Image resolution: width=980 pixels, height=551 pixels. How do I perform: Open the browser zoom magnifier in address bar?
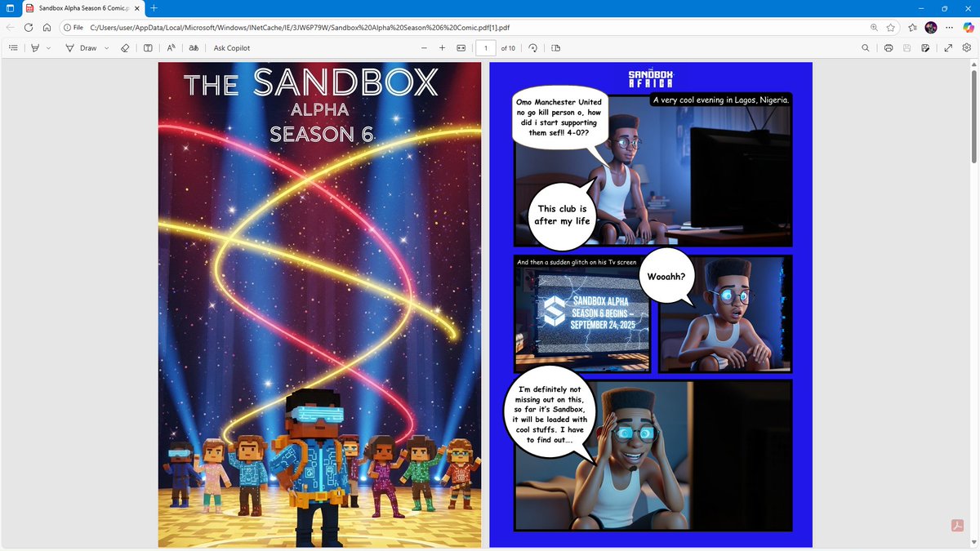point(874,27)
